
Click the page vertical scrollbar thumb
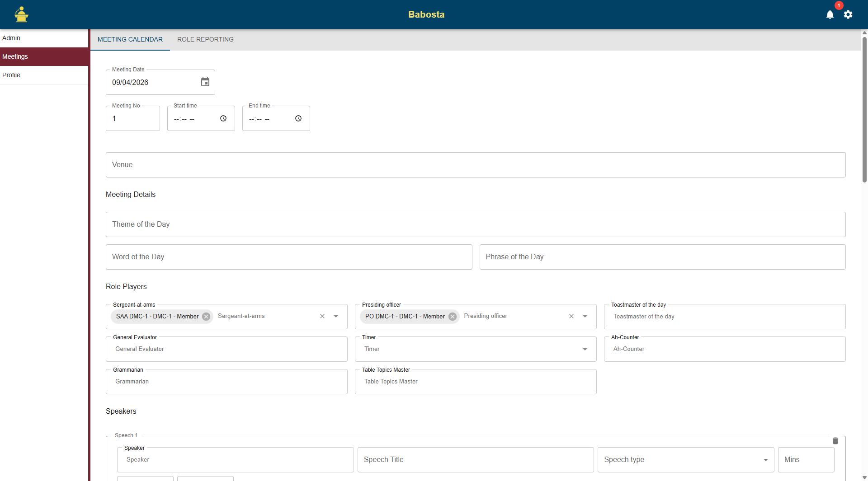point(864,110)
